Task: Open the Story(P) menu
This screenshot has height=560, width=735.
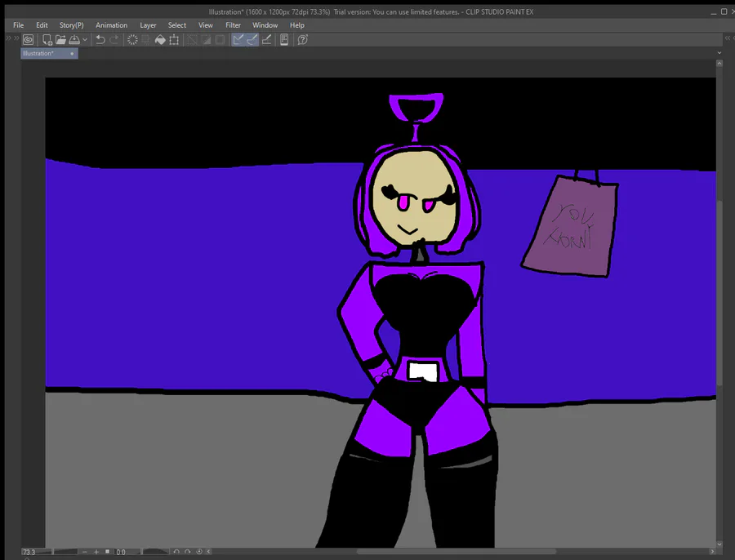Action: point(71,25)
